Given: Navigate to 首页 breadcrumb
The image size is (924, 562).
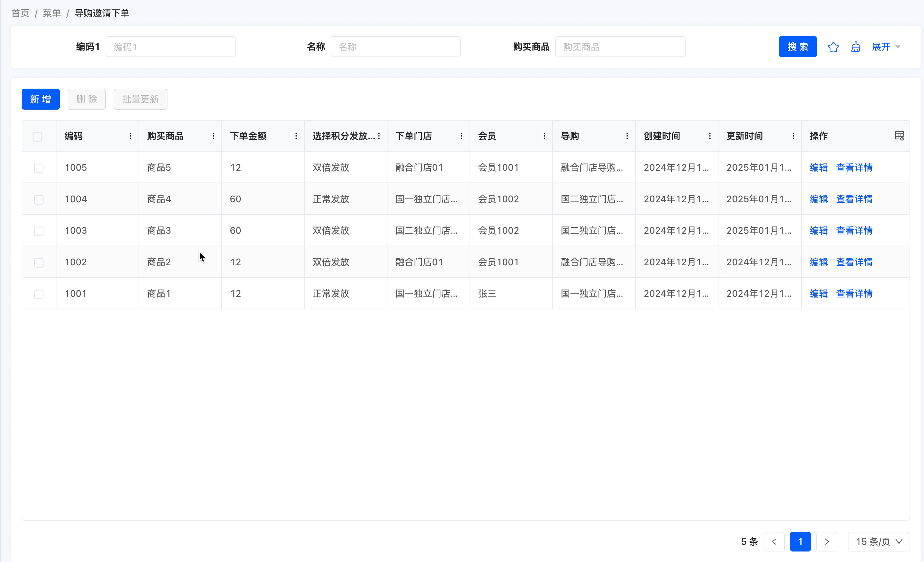Looking at the screenshot, I should point(20,13).
